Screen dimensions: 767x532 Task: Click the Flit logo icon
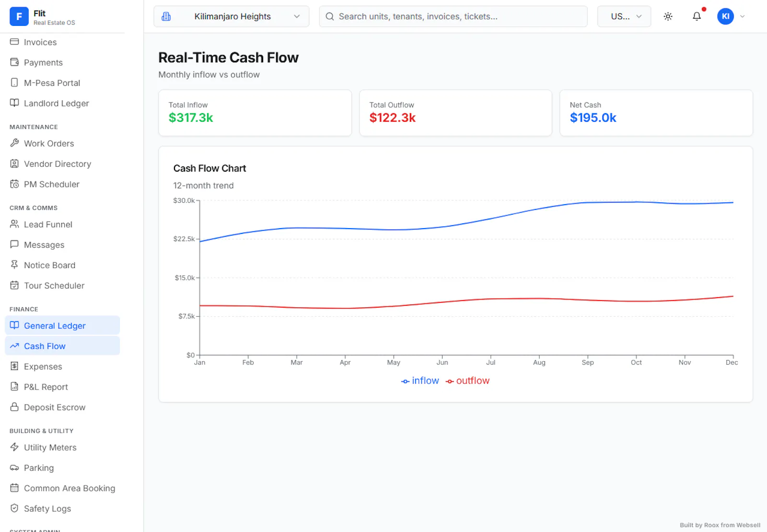pos(19,16)
